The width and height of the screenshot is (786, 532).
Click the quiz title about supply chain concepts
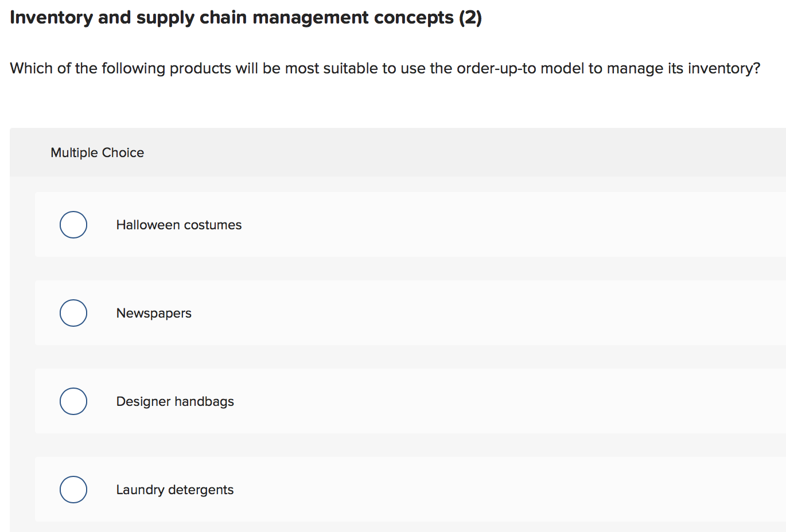pos(246,17)
